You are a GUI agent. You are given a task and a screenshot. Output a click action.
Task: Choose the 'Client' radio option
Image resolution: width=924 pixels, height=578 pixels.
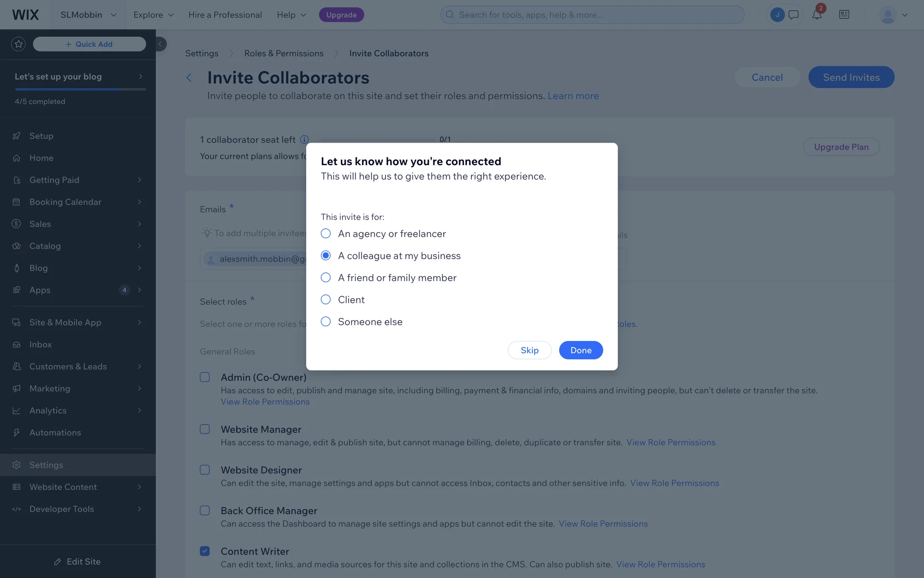tap(326, 300)
